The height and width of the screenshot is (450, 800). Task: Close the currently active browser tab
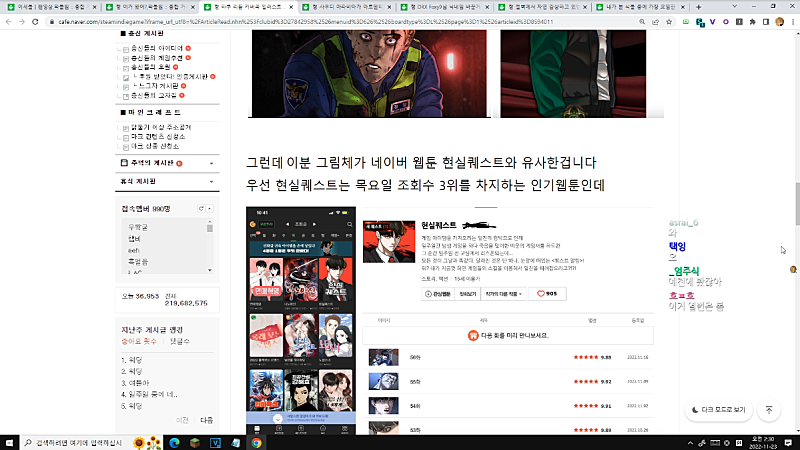291,7
